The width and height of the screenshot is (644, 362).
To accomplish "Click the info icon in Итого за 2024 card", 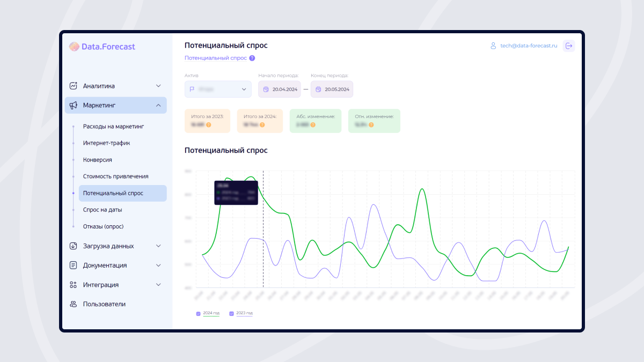I will click(x=262, y=125).
